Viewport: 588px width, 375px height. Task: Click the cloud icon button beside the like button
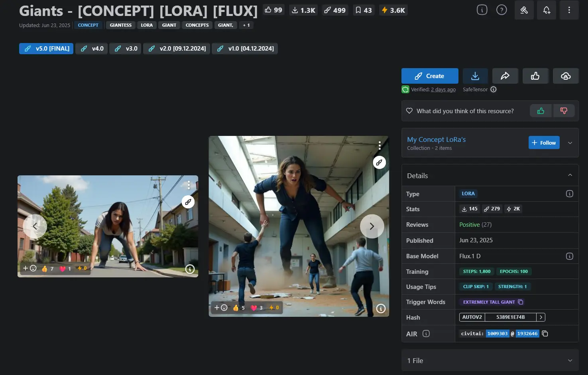click(x=565, y=76)
